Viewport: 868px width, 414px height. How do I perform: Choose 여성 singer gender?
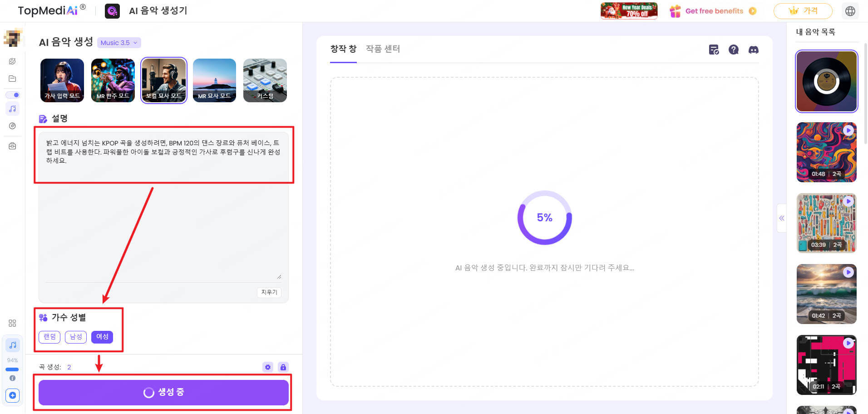point(102,337)
